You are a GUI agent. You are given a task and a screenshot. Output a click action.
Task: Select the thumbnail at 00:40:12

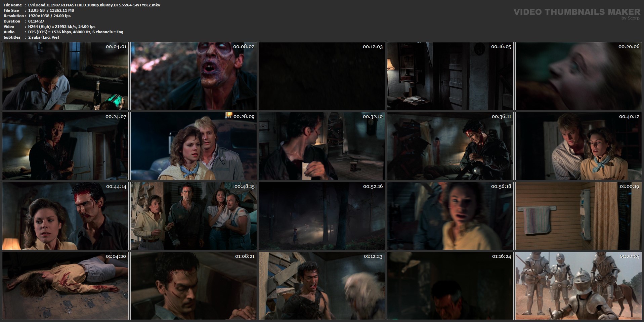(578, 146)
